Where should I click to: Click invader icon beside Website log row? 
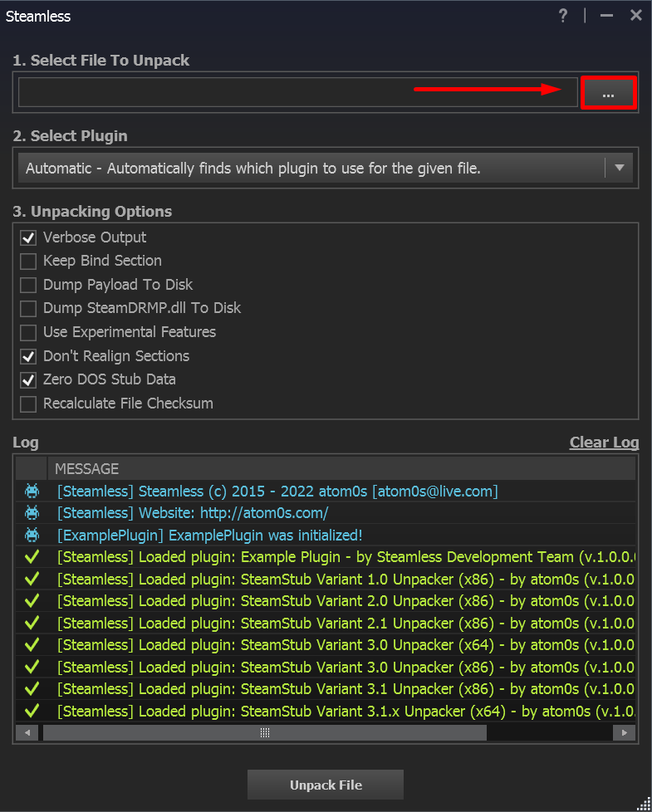[32, 512]
